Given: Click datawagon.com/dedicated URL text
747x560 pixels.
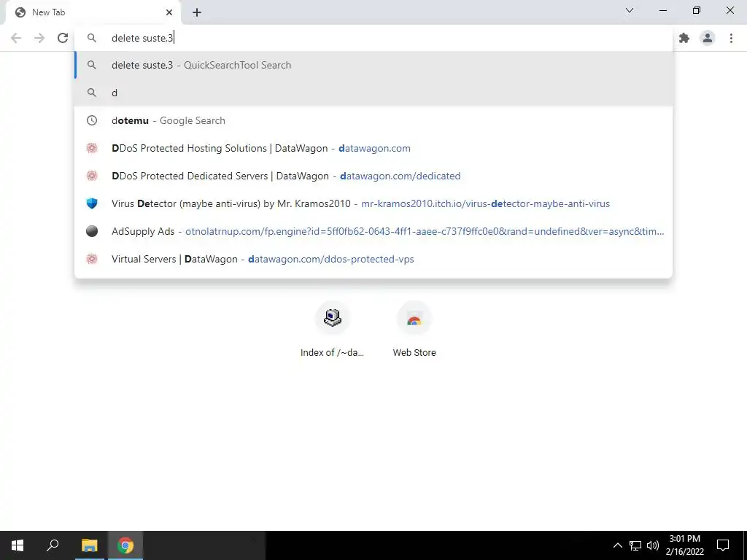Looking at the screenshot, I should coord(400,176).
